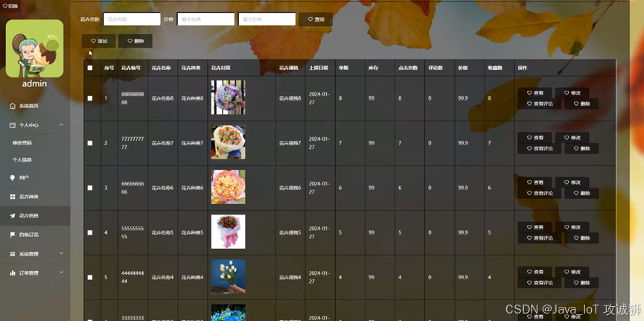The height and width of the screenshot is (321, 644).
Task: Click the admin avatar image
Action: (34, 48)
